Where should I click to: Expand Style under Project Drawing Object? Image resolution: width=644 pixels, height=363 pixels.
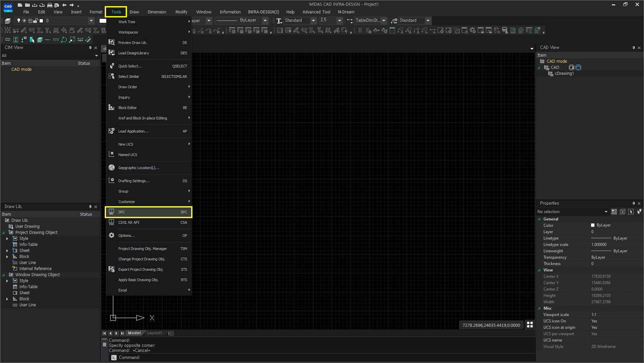tap(7, 238)
